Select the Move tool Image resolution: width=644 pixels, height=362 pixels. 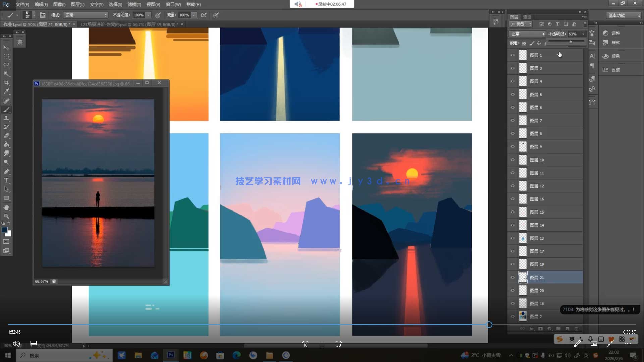pos(6,47)
